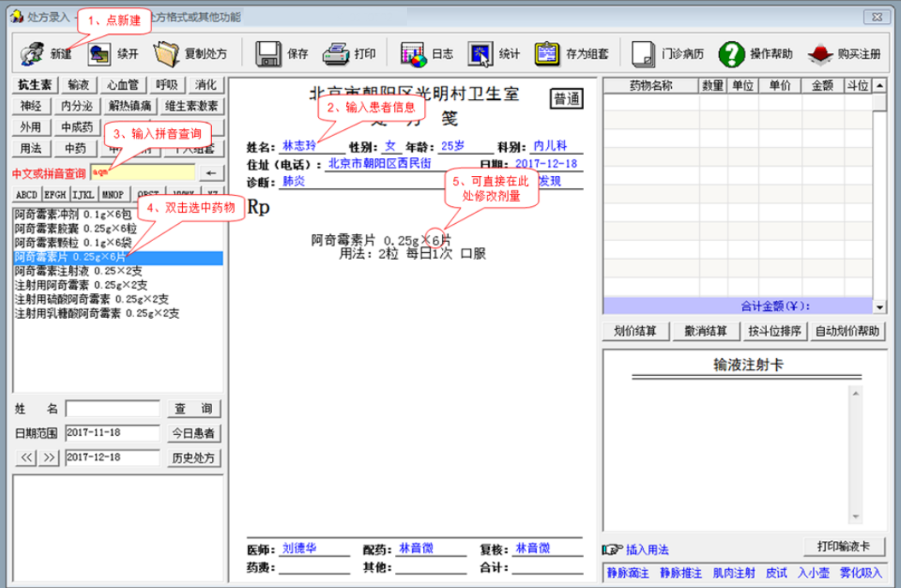Open 门诊病历 outpatient record icon
This screenshot has height=588, width=901.
tap(643, 54)
